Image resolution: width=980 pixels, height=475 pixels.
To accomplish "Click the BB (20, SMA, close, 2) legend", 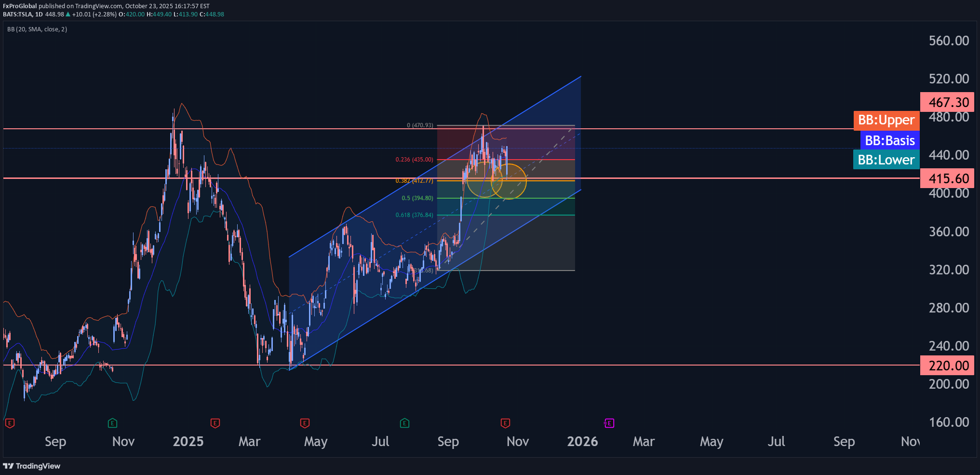I will coord(37,29).
